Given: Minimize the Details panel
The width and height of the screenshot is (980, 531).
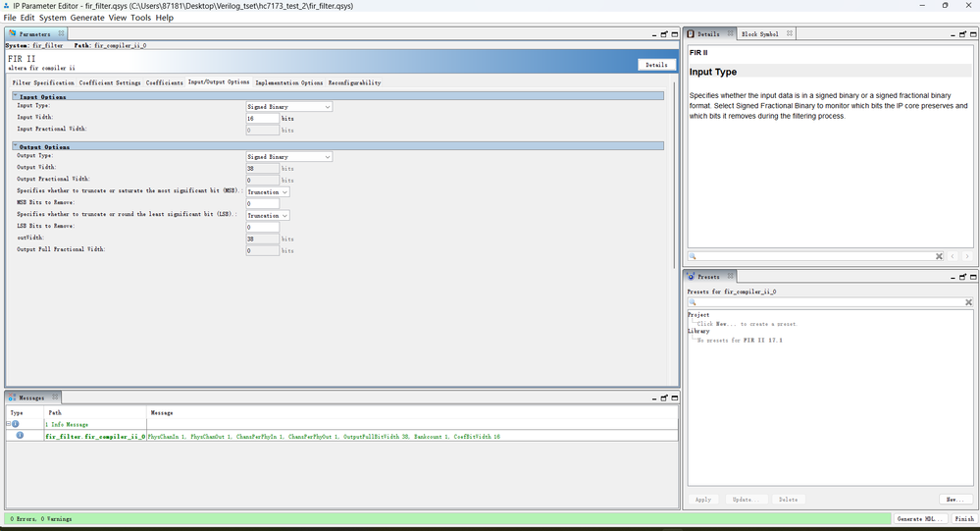Looking at the screenshot, I should [x=953, y=34].
